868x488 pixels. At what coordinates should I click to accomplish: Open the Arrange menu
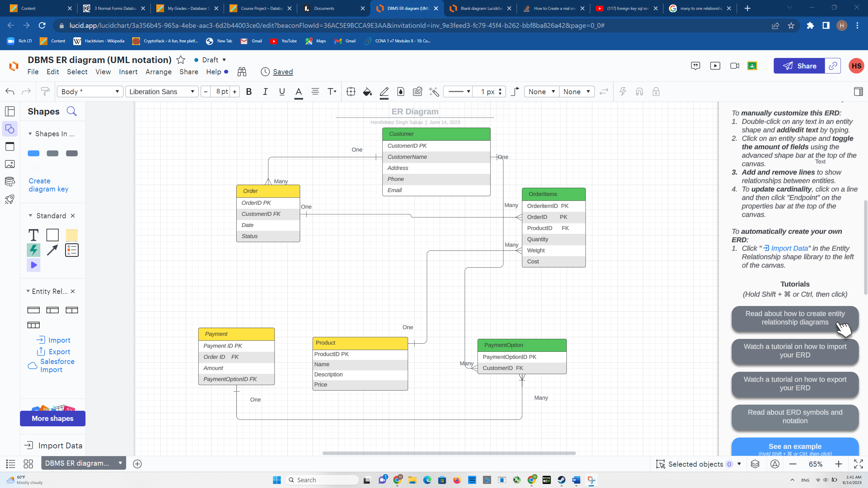tap(158, 72)
